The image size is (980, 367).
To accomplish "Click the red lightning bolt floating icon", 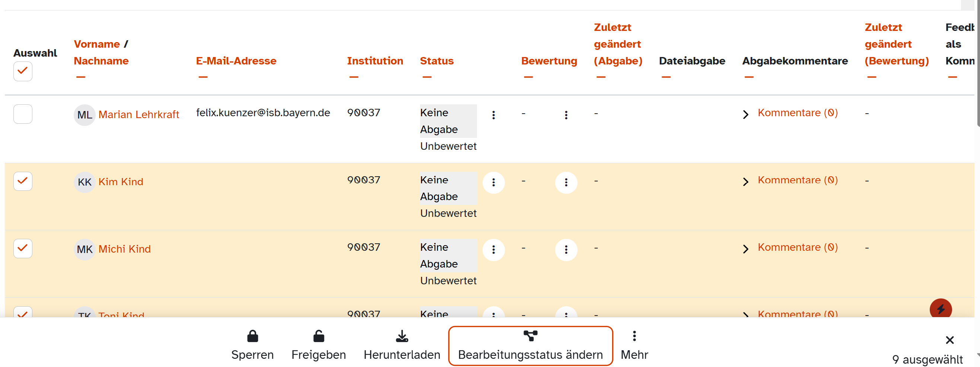I will pyautogui.click(x=941, y=309).
